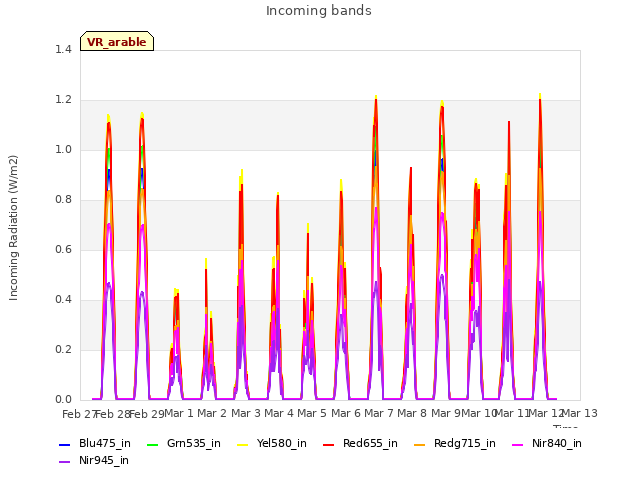Viewport: 640px width, 480px height.
Task: Toggle the Nir840_in legend entry
Action: 547,443
